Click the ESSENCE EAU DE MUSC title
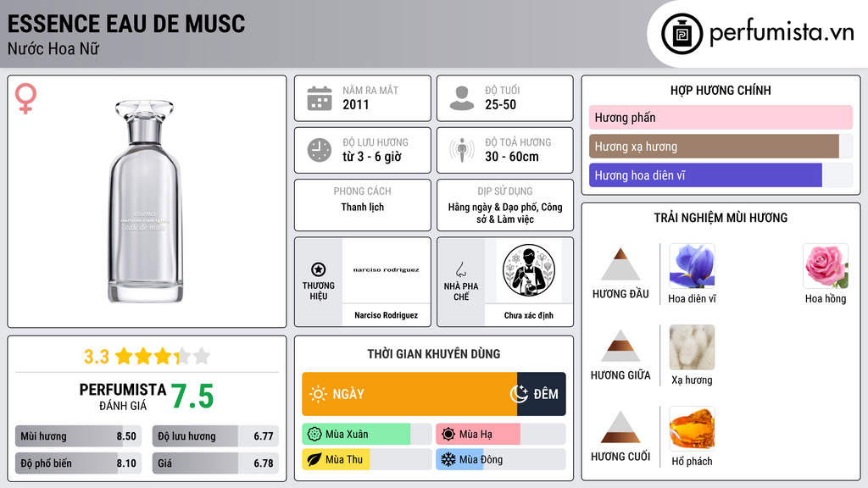The width and height of the screenshot is (868, 488). [x=126, y=24]
